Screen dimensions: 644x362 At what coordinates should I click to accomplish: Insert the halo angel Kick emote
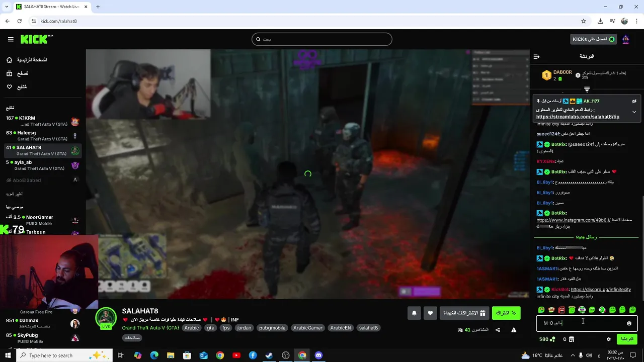pos(572,310)
